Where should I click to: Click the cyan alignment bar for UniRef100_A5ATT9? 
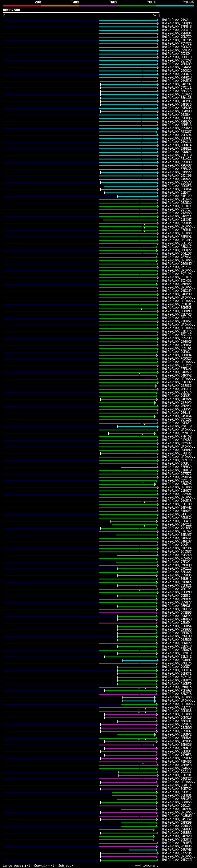tap(138, 426)
